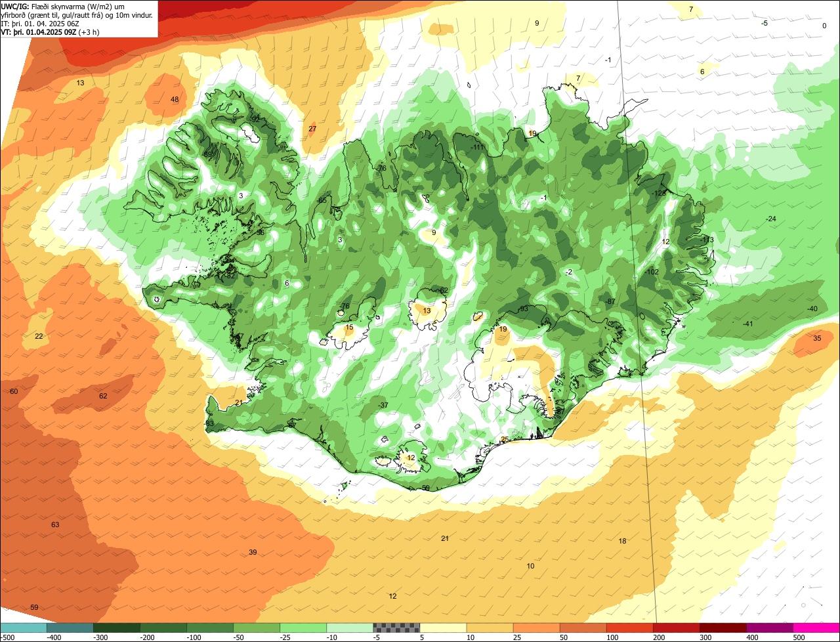The height and width of the screenshot is (642, 840).
Task: Click the map value '48' in the northwest
Action: (175, 100)
